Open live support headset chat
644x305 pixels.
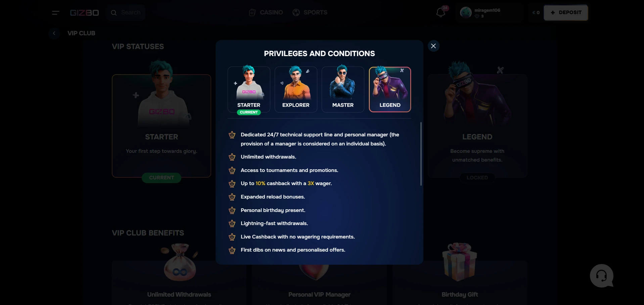(602, 276)
